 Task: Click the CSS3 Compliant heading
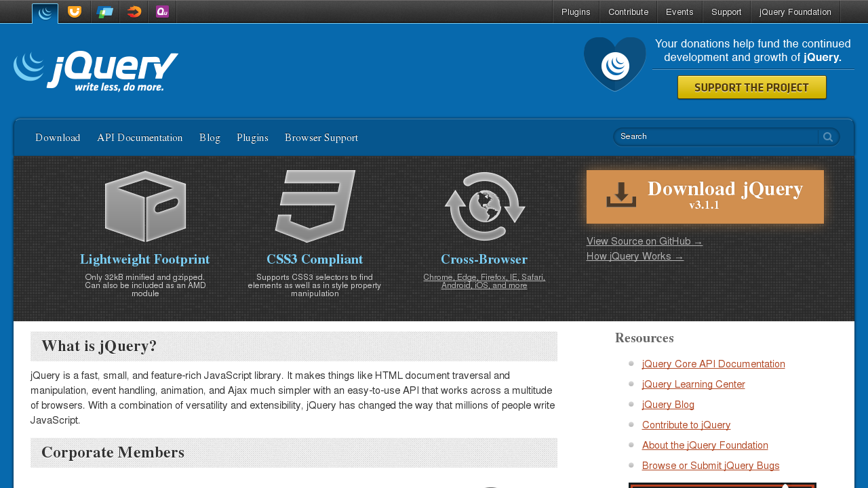[x=315, y=260]
